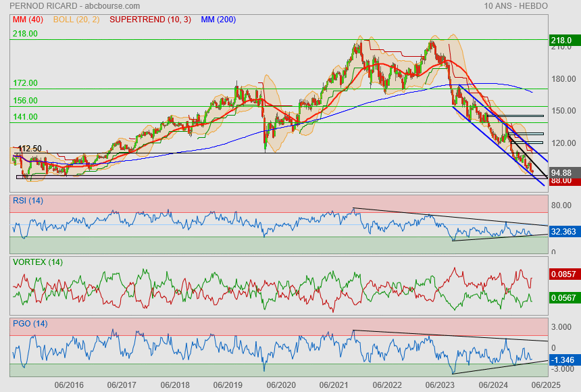This screenshot has width=581, height=392.
Task: Select the 120.00 price axis value
Action: point(563,143)
